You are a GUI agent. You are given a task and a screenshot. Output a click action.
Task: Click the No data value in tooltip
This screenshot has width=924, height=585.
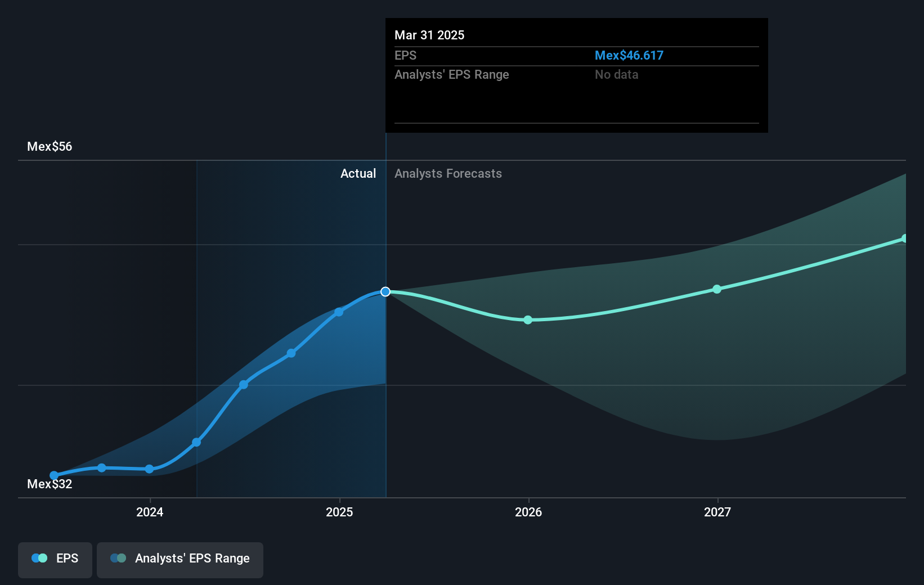617,74
